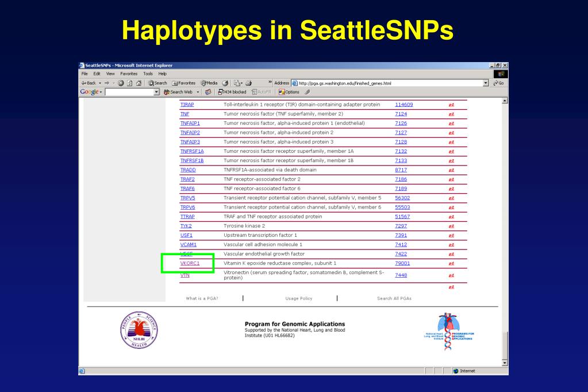Click the Forward arrow button

[x=107, y=83]
